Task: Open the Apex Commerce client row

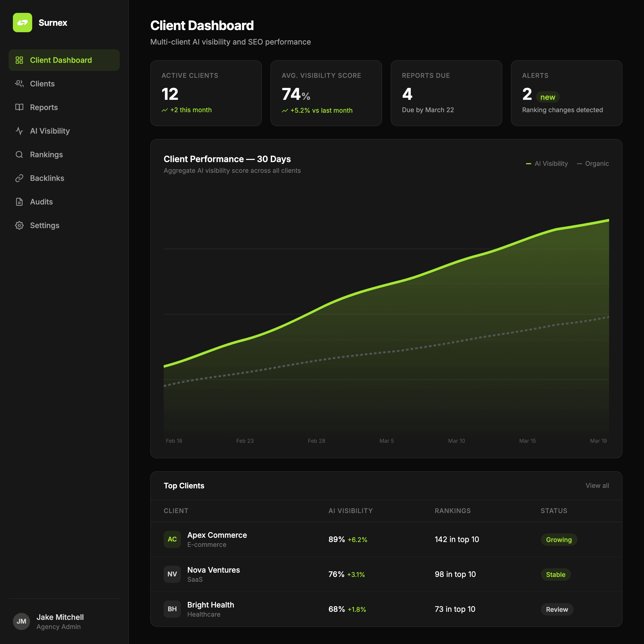Action: tap(217, 535)
